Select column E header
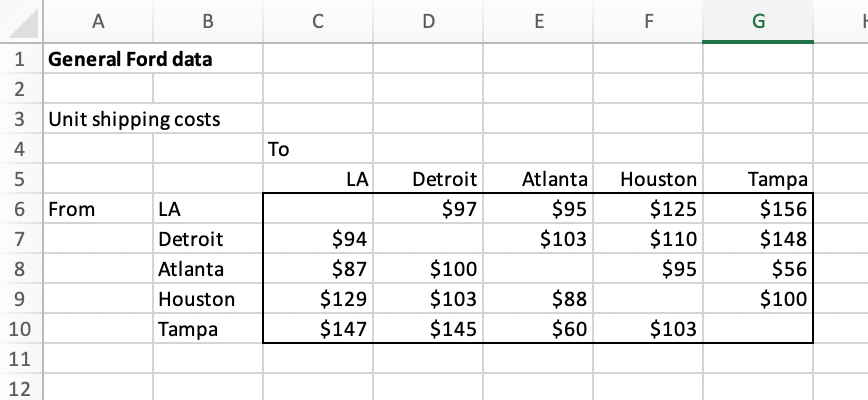Image resolution: width=868 pixels, height=400 pixels. click(x=538, y=21)
